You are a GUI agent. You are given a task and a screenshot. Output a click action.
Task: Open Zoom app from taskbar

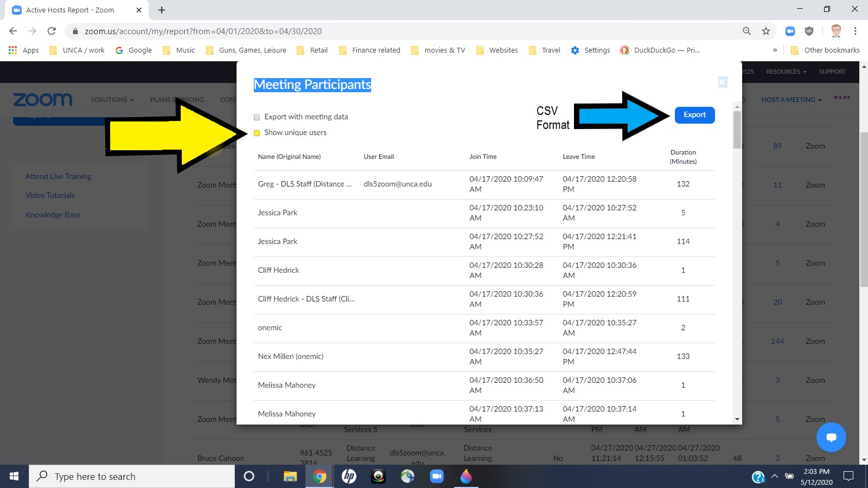[436, 477]
